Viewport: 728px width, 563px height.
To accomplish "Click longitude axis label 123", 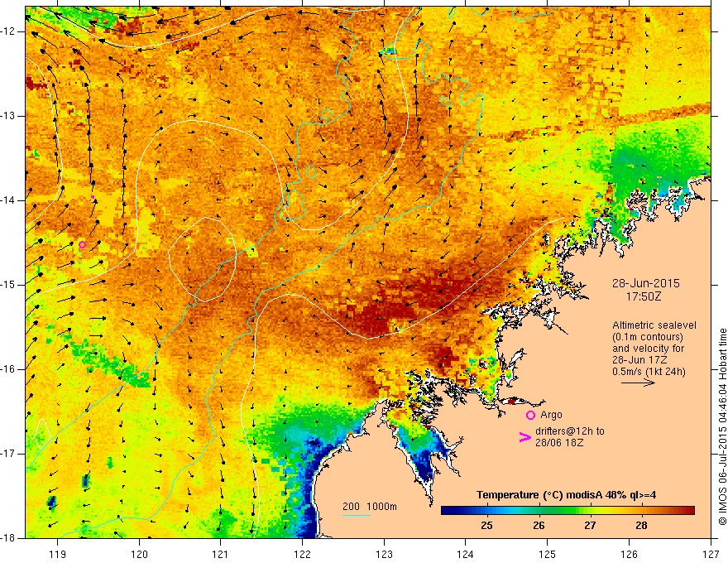I will (384, 554).
